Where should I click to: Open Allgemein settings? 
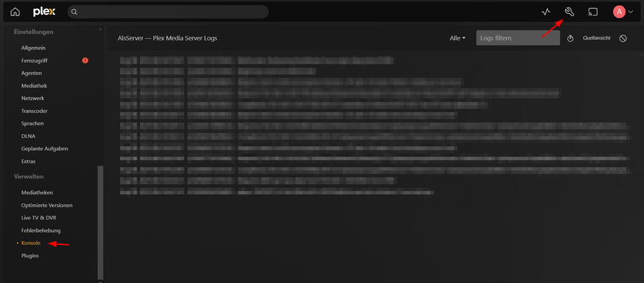(x=33, y=48)
